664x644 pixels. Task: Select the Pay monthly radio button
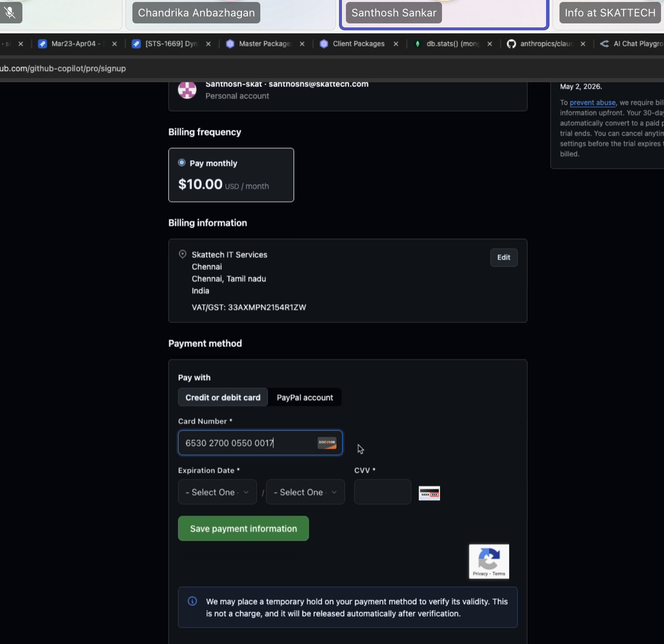[182, 163]
